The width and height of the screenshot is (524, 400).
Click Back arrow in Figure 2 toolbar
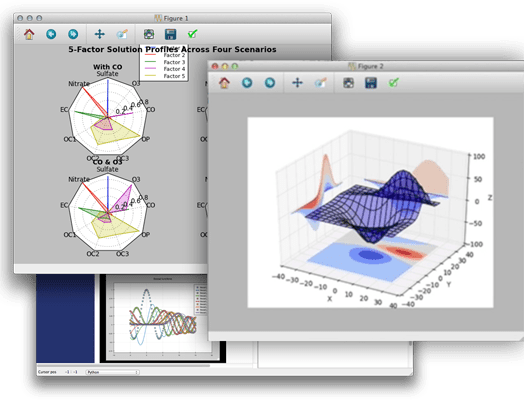[x=247, y=83]
